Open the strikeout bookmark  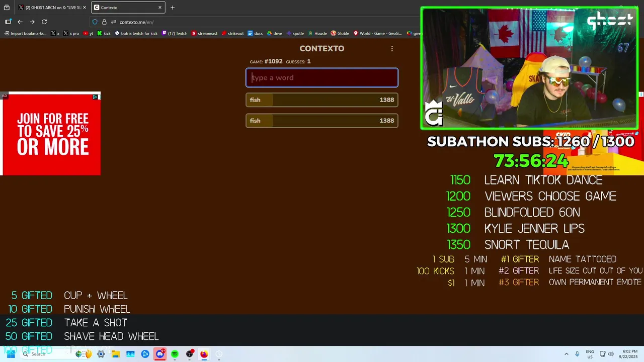(232, 34)
